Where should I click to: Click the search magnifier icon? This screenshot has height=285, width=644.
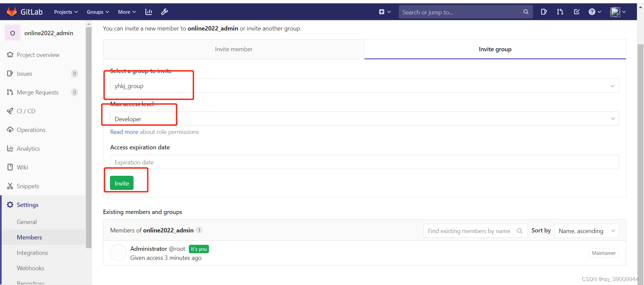click(x=526, y=12)
